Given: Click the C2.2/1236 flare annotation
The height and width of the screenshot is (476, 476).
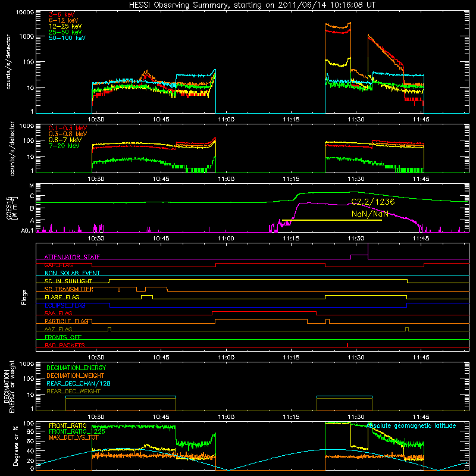Looking at the screenshot, I should (x=373, y=202).
